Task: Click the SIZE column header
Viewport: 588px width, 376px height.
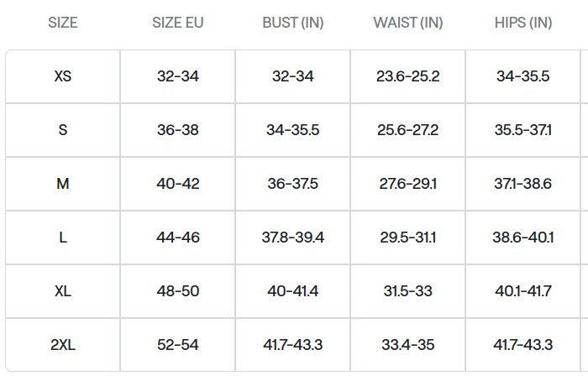Action: (63, 23)
